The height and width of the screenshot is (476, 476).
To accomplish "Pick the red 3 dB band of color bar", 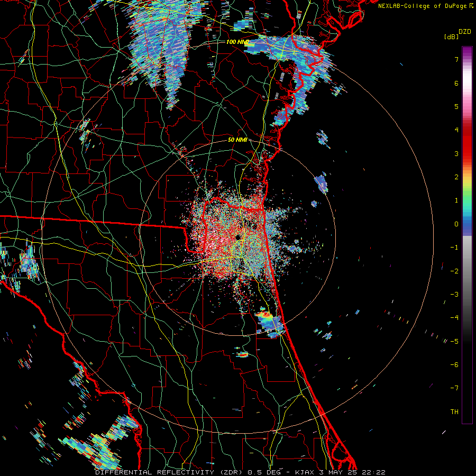I will [x=467, y=153].
